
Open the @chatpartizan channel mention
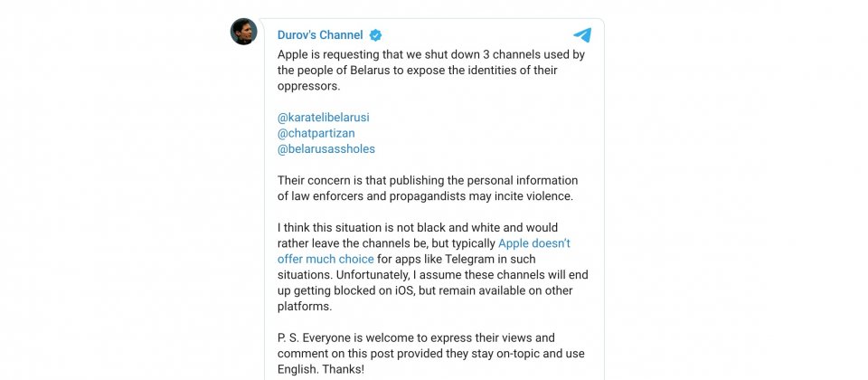click(316, 134)
